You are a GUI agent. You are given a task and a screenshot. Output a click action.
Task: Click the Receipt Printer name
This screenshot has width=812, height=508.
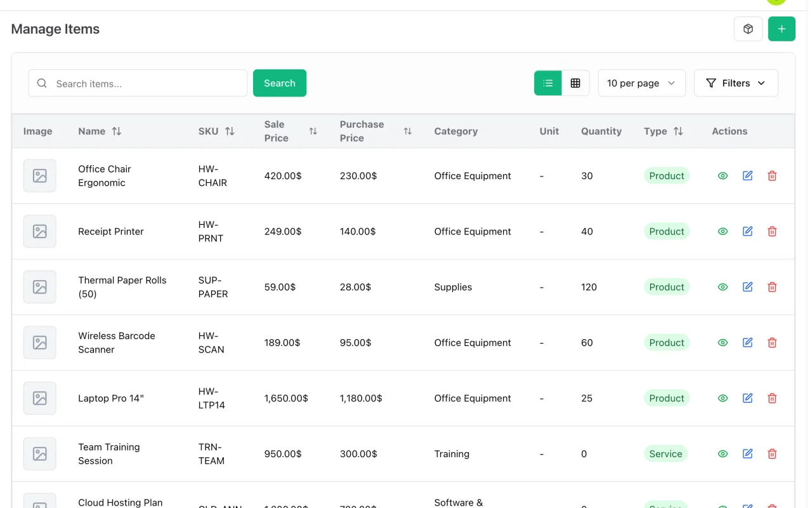coord(111,232)
